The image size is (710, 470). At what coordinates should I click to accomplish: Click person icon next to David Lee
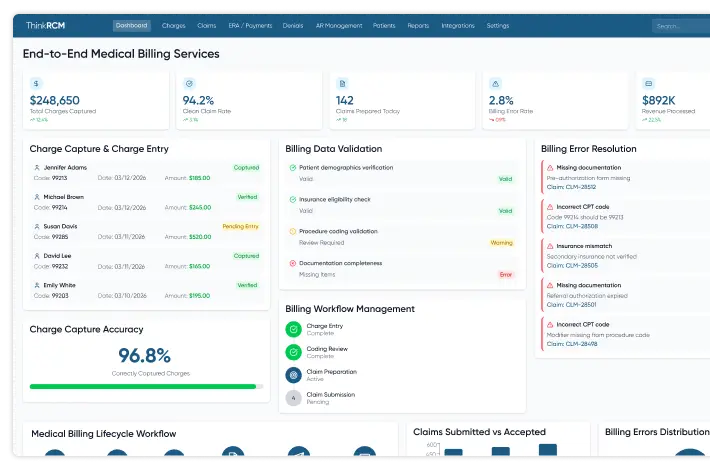click(37, 256)
